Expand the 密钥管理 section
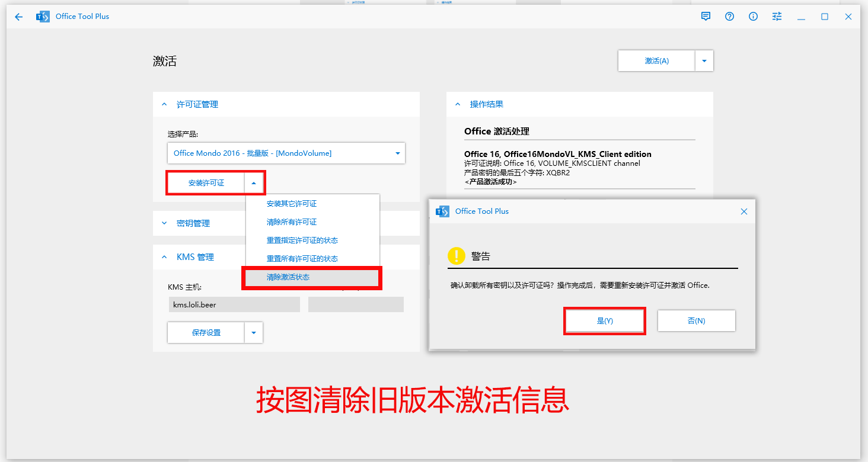The height and width of the screenshot is (462, 868). click(x=164, y=223)
